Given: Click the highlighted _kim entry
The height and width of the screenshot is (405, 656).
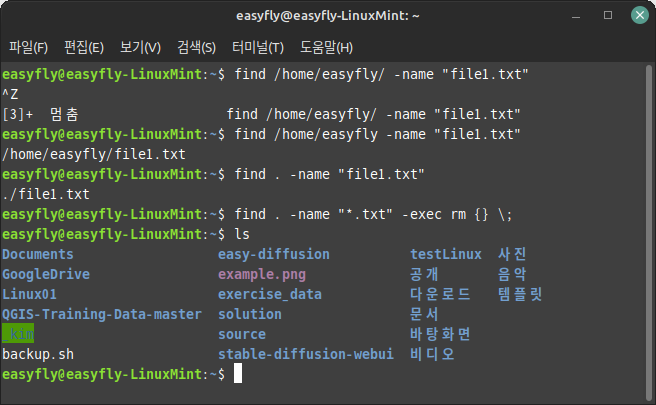Looking at the screenshot, I should coord(18,334).
